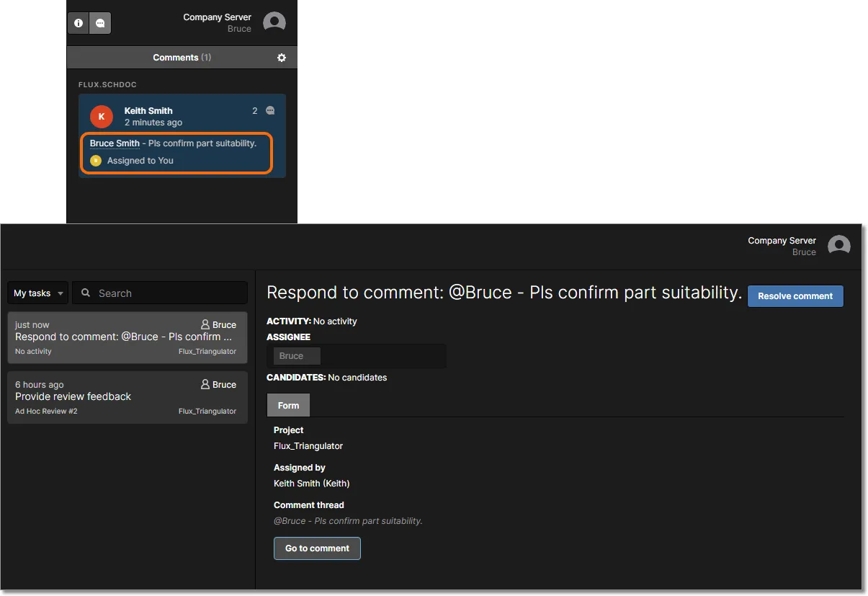
Task: Open comments settings gear icon
Action: tap(282, 58)
